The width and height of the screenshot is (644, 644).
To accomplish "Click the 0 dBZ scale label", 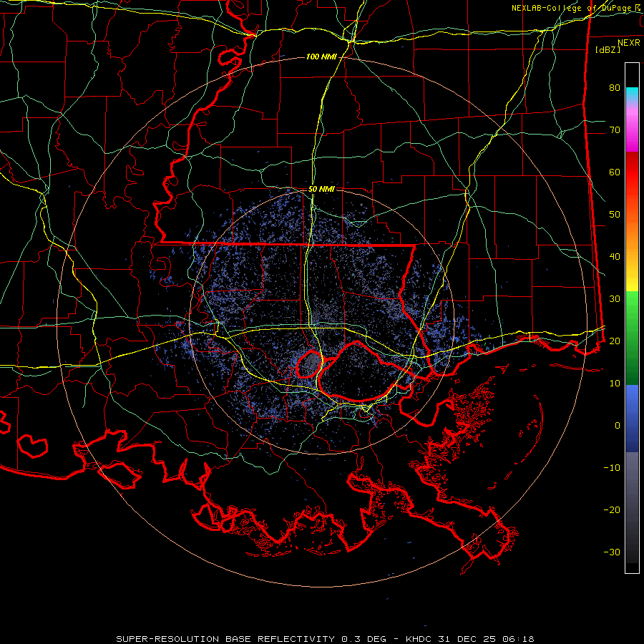I will click(618, 426).
